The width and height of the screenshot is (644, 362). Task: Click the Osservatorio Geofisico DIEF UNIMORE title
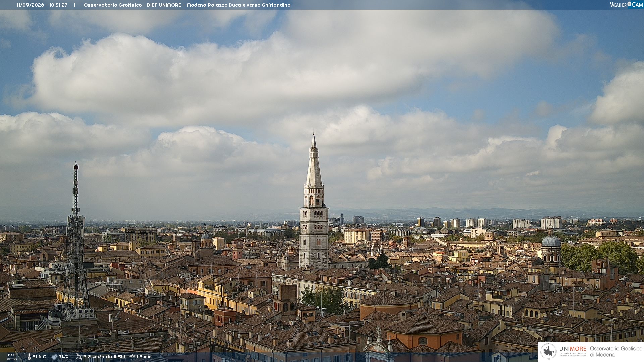coord(132,5)
